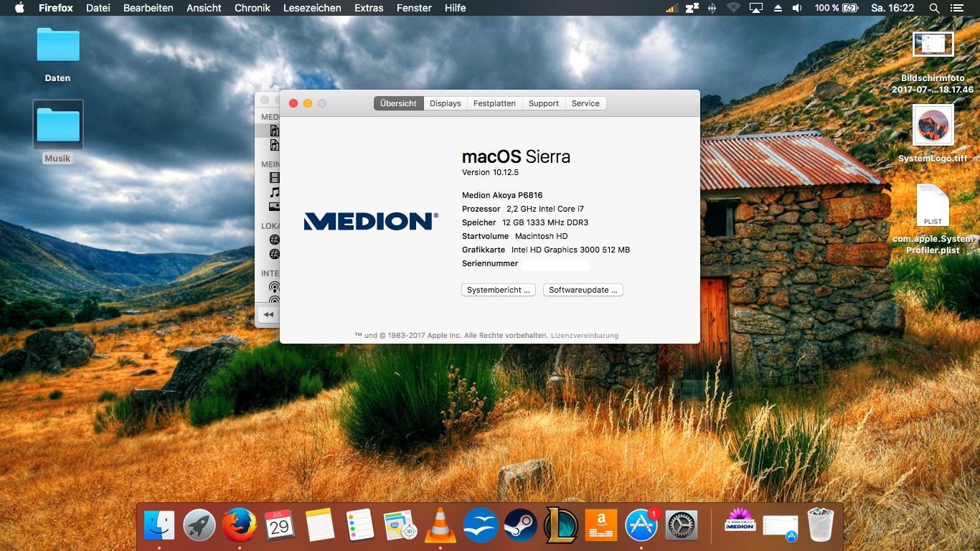Viewport: 980px width, 551px height.
Task: Open the document stack beside Trash
Action: [781, 526]
